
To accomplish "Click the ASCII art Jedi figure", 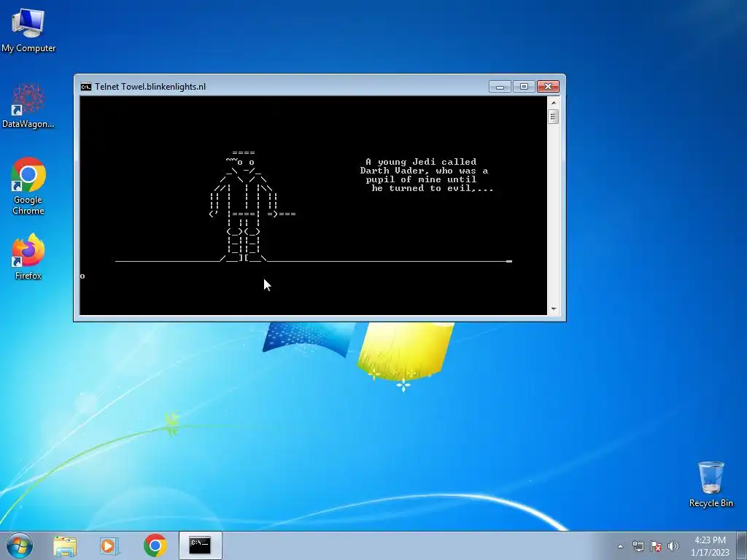I will click(x=252, y=206).
